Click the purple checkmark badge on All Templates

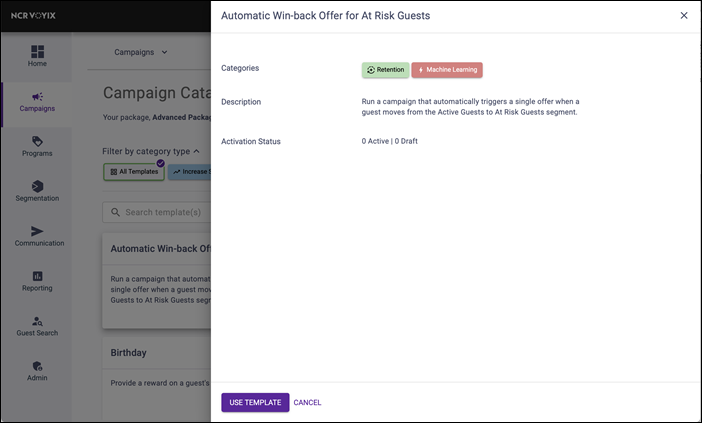160,163
